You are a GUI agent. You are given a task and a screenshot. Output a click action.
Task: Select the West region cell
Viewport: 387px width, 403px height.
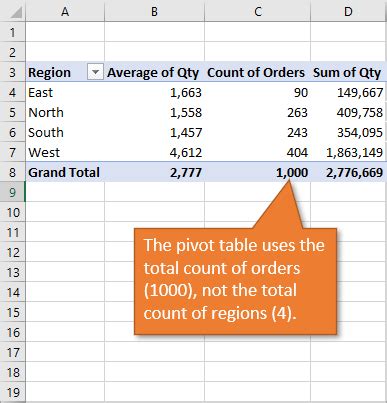tap(65, 152)
